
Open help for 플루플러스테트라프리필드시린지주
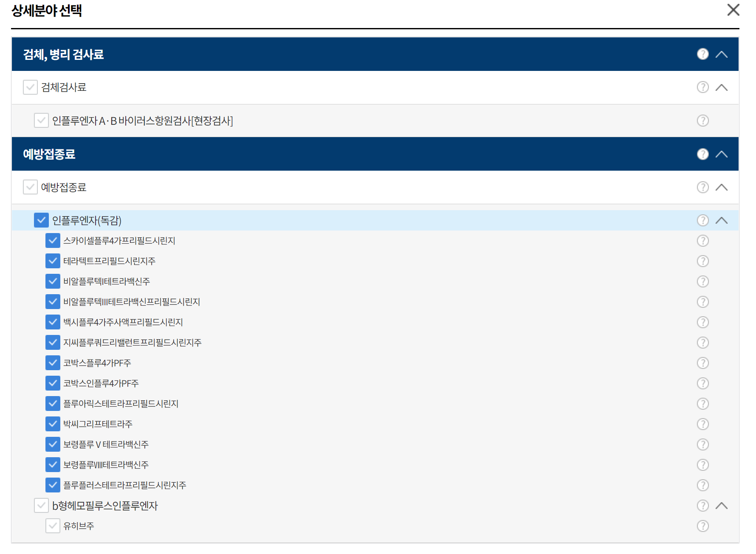[x=703, y=485]
